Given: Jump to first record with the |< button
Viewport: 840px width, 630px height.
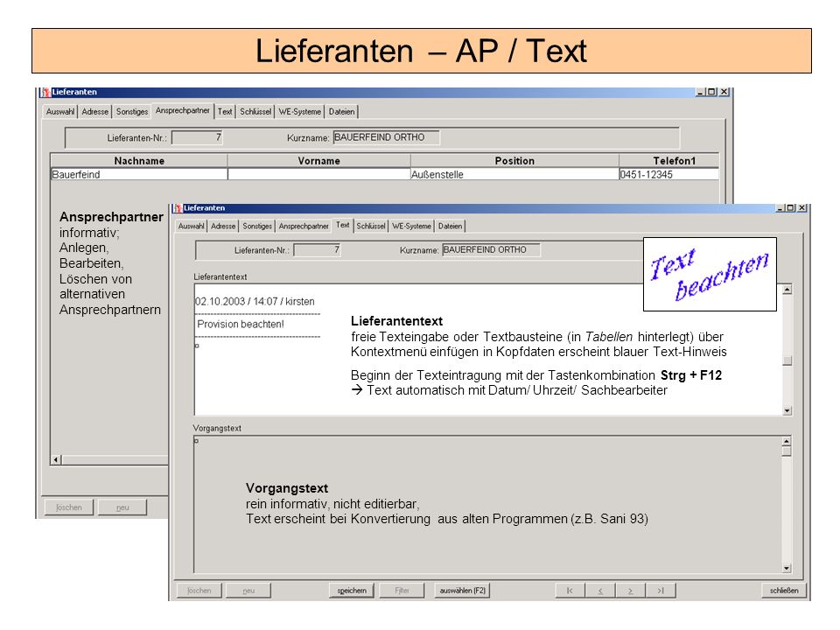Looking at the screenshot, I should coord(570,591).
